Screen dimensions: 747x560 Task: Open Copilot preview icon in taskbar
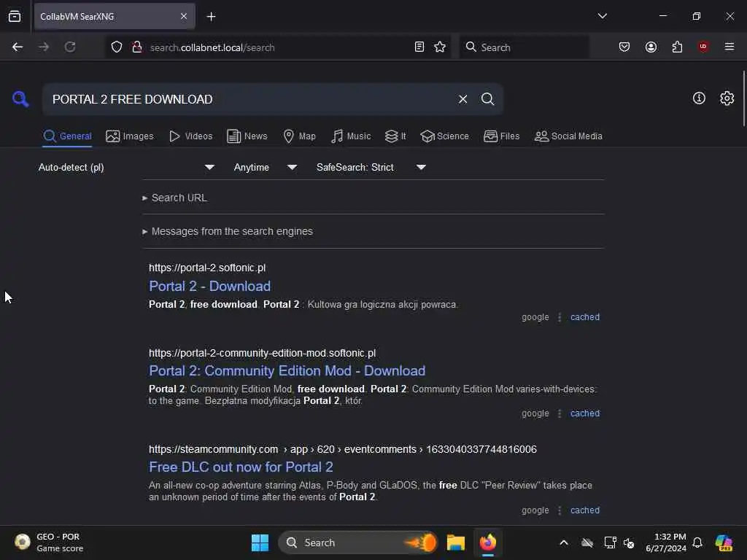[x=724, y=542]
